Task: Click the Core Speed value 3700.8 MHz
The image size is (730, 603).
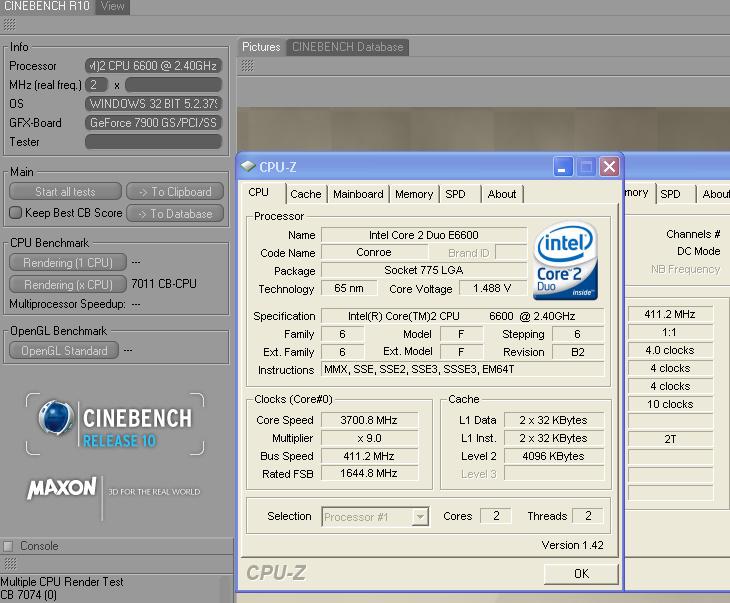Action: click(x=369, y=420)
